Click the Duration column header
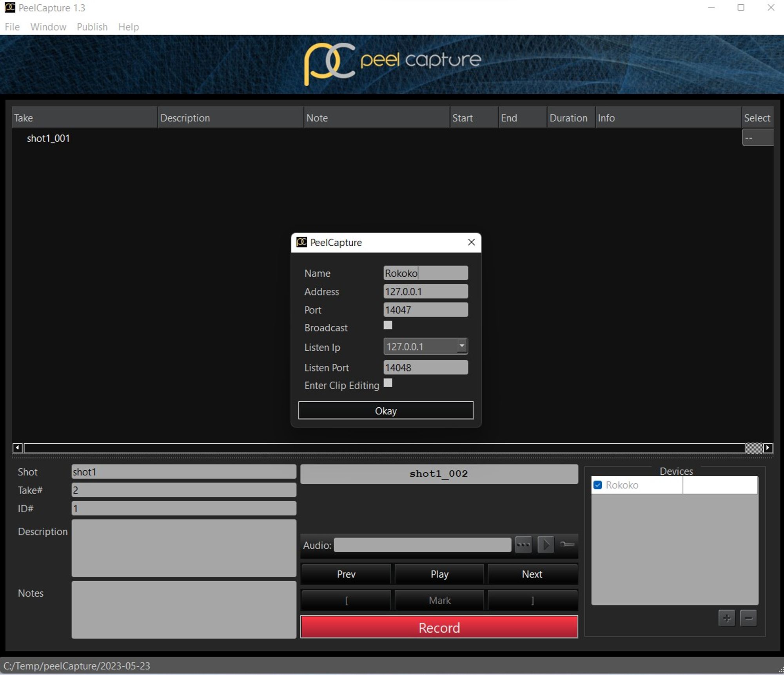 pos(571,118)
